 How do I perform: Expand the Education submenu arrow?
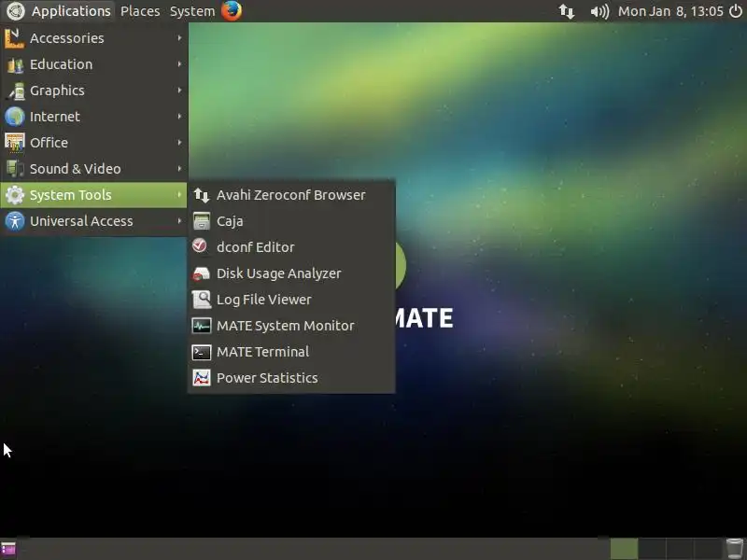[179, 64]
